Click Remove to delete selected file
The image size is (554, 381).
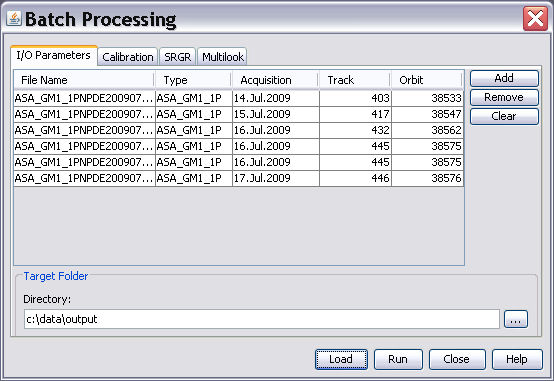[x=504, y=97]
